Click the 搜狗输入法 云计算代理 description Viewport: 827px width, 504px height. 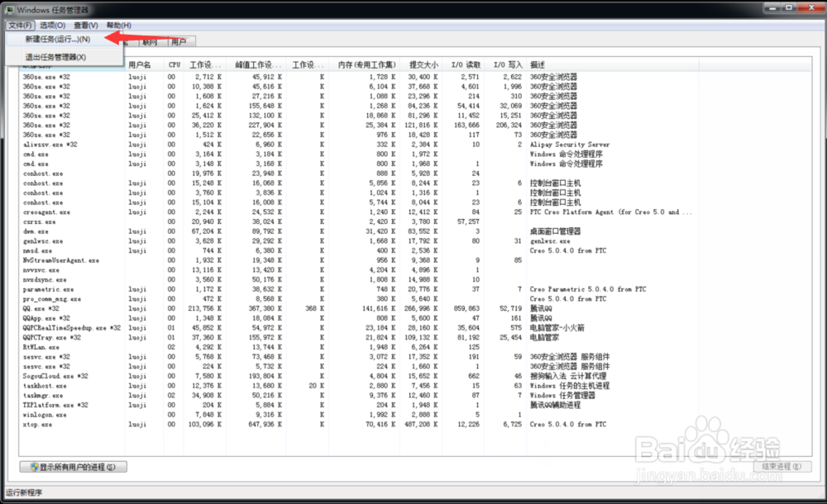coord(568,377)
